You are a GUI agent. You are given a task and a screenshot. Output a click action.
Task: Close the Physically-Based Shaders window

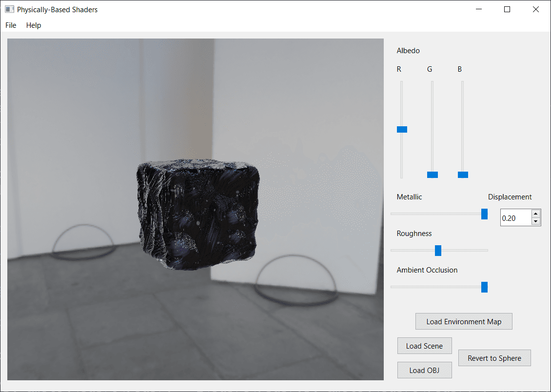(x=535, y=9)
